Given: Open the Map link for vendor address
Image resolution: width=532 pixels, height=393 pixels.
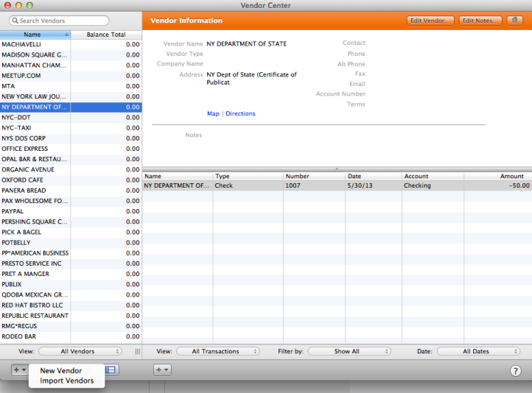Looking at the screenshot, I should click(213, 113).
